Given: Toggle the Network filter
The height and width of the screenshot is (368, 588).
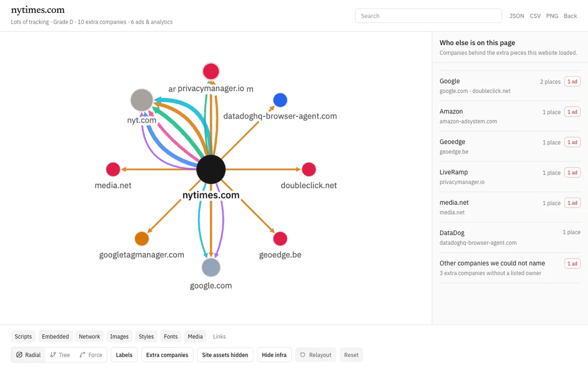Looking at the screenshot, I should [x=89, y=337].
